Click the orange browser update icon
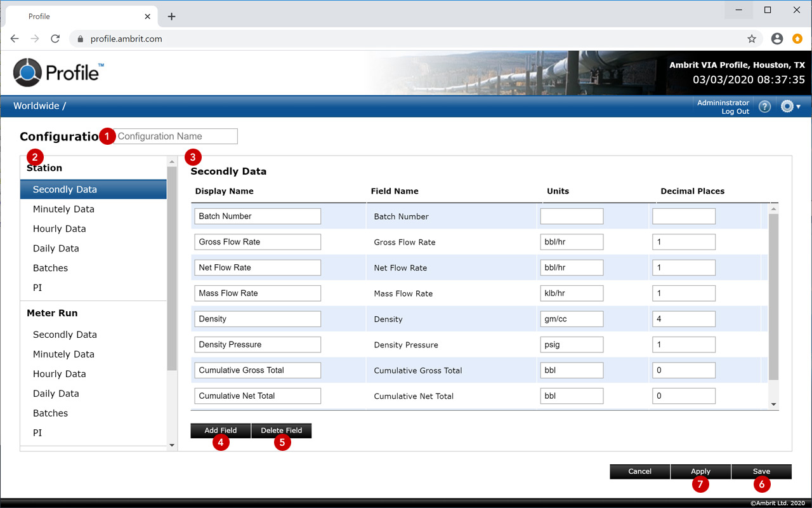The width and height of the screenshot is (812, 508). coord(797,39)
